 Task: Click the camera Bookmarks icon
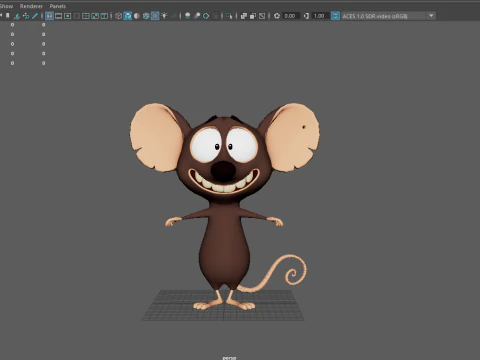8,16
